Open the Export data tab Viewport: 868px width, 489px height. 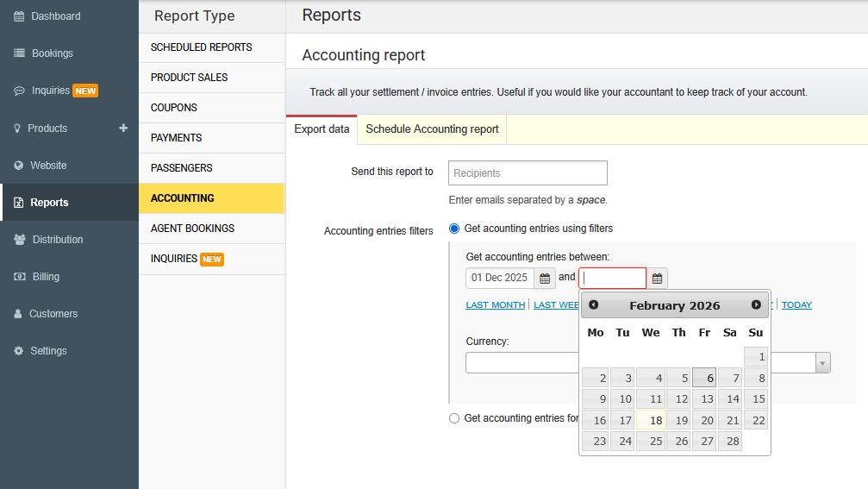(x=322, y=129)
